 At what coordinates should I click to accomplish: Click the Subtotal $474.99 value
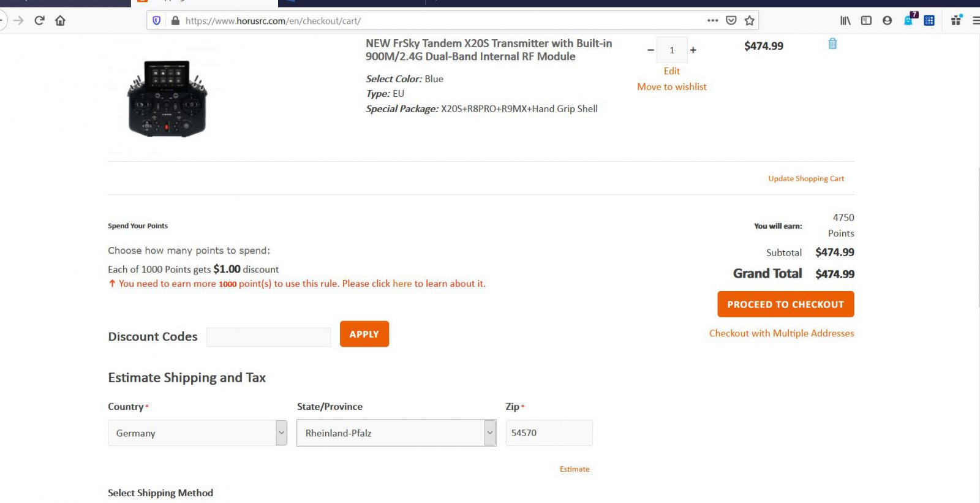click(835, 252)
